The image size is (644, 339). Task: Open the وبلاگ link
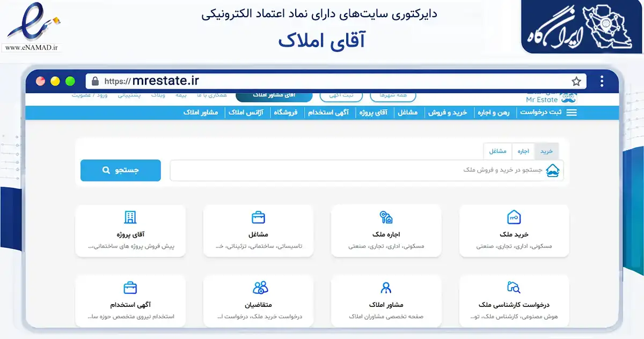click(158, 95)
